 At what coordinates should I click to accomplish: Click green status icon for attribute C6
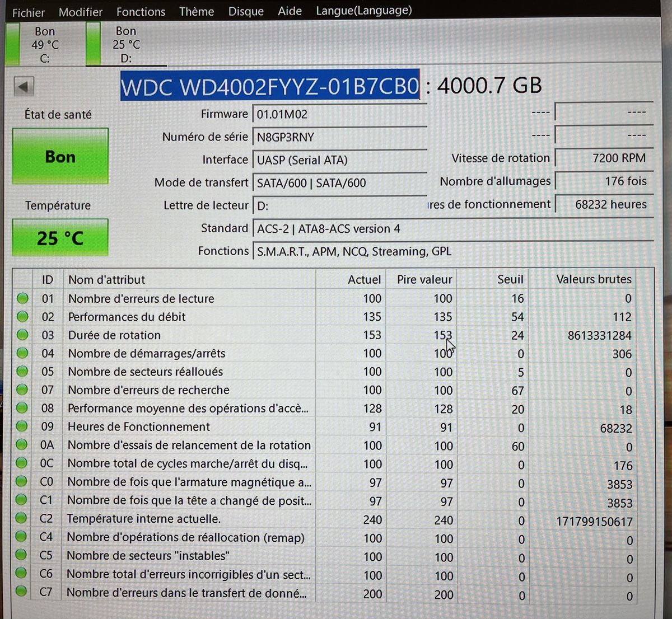21,574
